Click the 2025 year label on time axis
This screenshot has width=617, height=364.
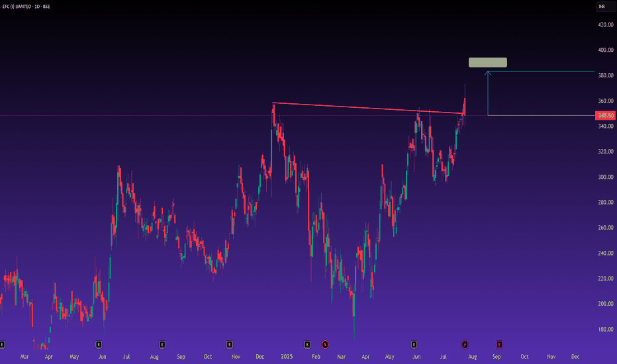coord(287,357)
